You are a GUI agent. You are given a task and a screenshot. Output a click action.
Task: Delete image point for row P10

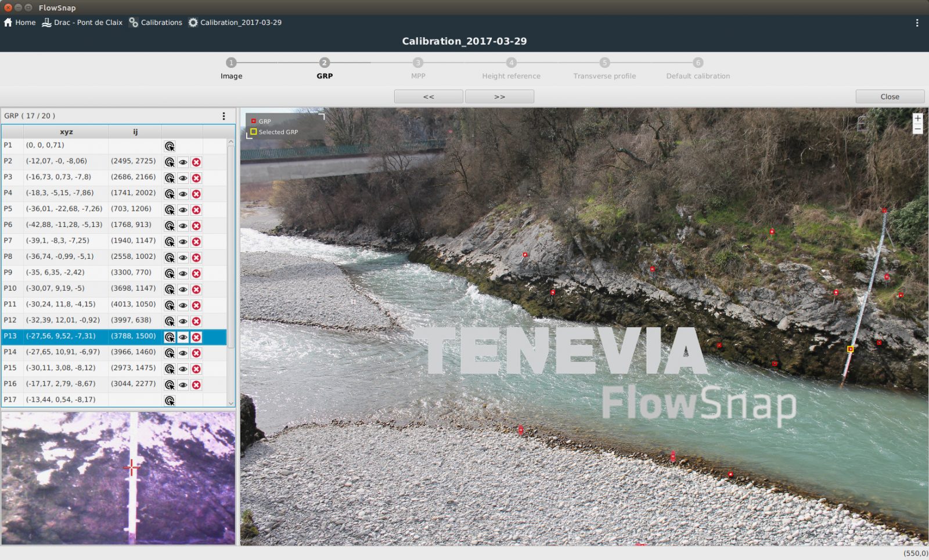coord(196,290)
